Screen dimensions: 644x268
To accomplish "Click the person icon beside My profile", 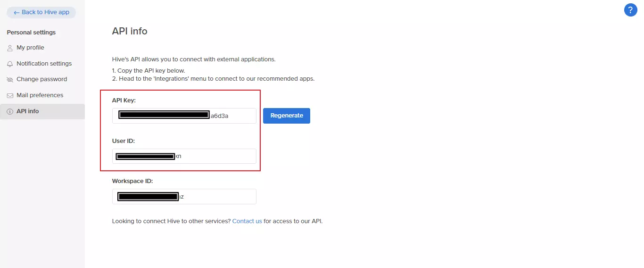I will click(10, 48).
